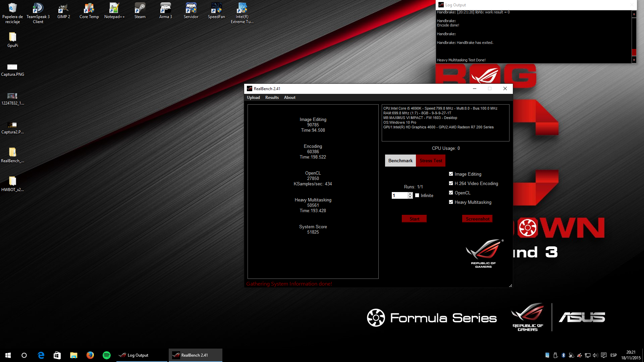Open the Windows Store taskbar icon
This screenshot has width=644, height=362.
pyautogui.click(x=57, y=355)
